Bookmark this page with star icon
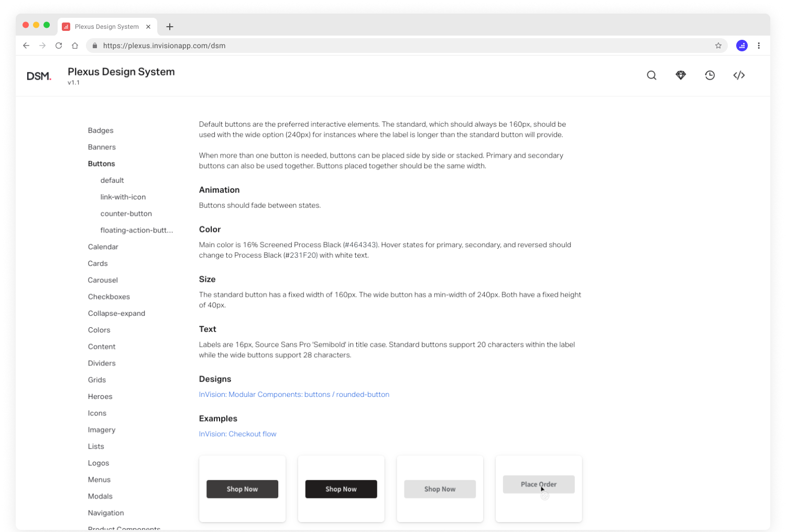The height and width of the screenshot is (532, 786). [718, 46]
